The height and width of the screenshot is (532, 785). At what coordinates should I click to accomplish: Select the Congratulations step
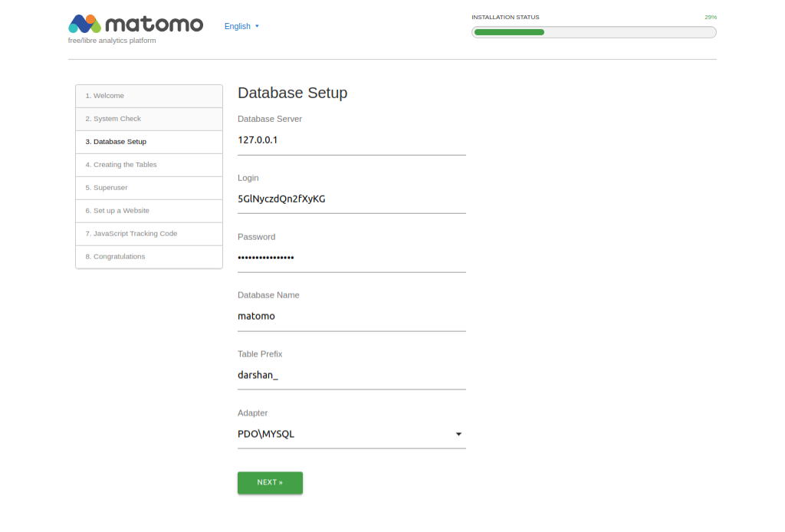click(149, 258)
